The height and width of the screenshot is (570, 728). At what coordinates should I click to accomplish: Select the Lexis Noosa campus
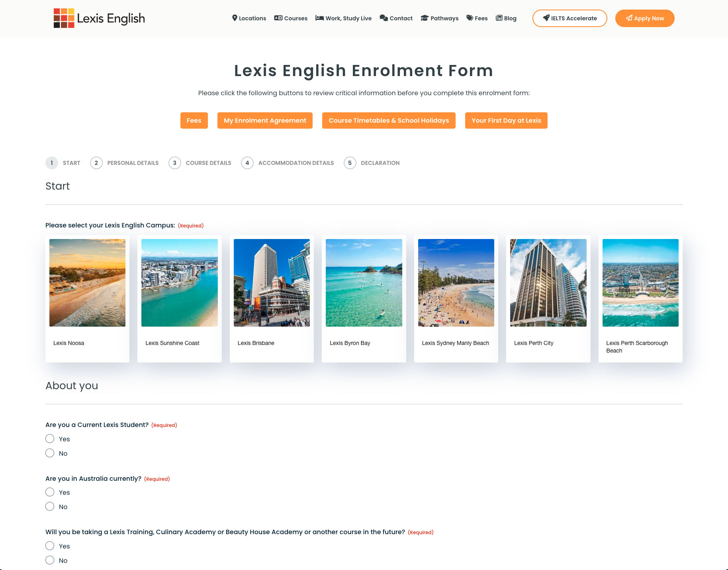point(87,299)
